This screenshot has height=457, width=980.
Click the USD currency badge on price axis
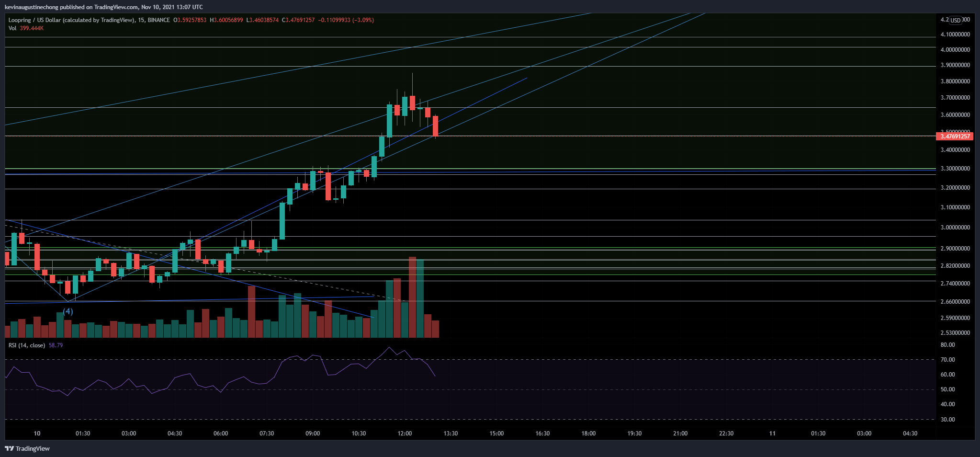click(956, 20)
